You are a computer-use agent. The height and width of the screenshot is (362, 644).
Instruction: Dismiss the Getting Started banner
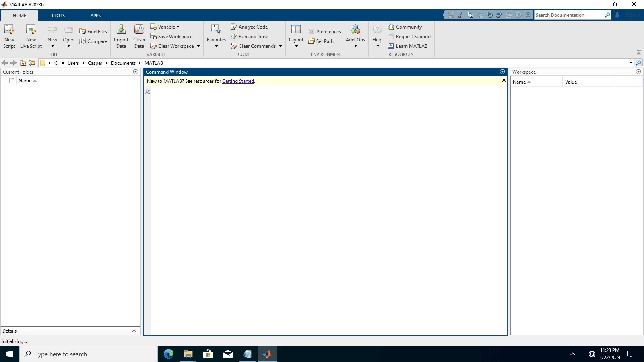point(504,80)
